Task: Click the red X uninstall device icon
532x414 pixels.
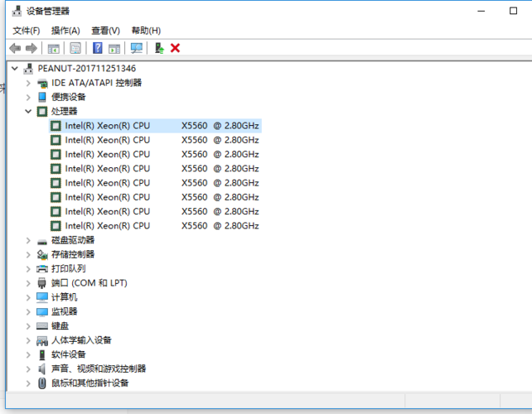Action: tap(175, 48)
